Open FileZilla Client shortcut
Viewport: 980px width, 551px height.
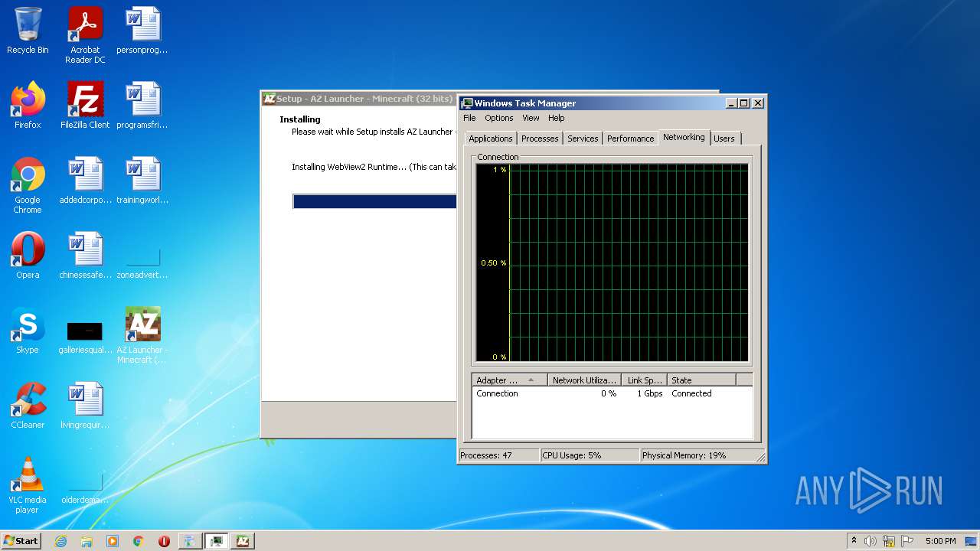85,106
